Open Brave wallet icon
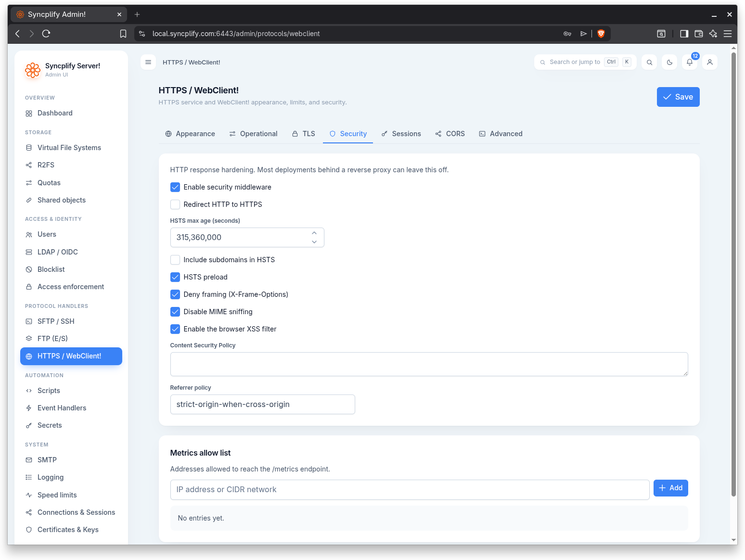 (699, 34)
